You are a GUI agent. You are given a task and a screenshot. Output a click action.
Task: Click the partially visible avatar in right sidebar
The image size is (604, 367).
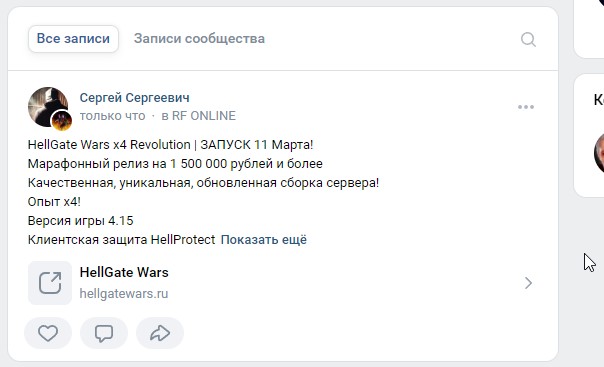tap(599, 153)
